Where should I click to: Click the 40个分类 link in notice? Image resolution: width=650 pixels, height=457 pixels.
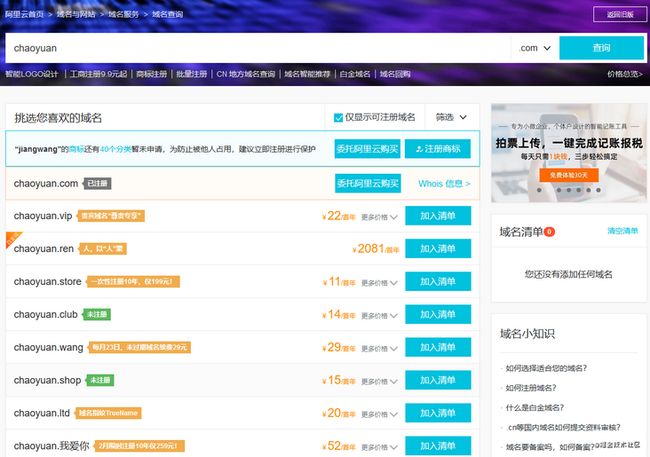tap(116, 149)
